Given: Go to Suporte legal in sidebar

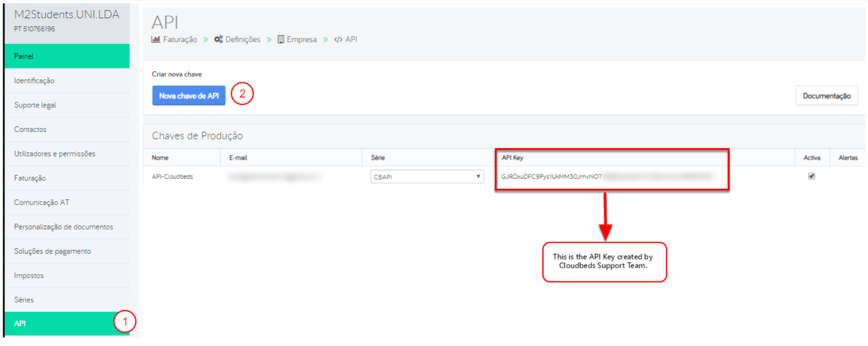Looking at the screenshot, I should coord(35,105).
